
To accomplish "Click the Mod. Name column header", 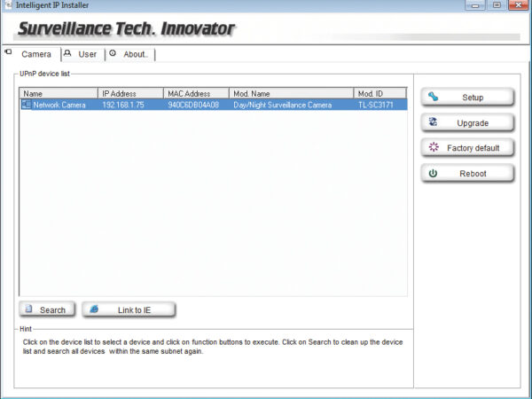I will tap(291, 93).
